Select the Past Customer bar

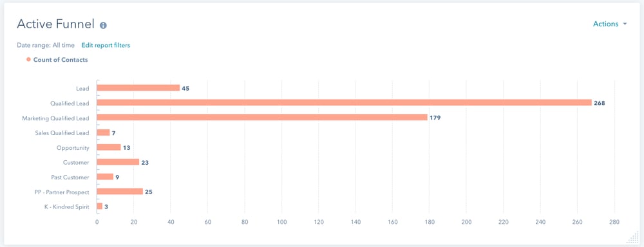(x=105, y=177)
